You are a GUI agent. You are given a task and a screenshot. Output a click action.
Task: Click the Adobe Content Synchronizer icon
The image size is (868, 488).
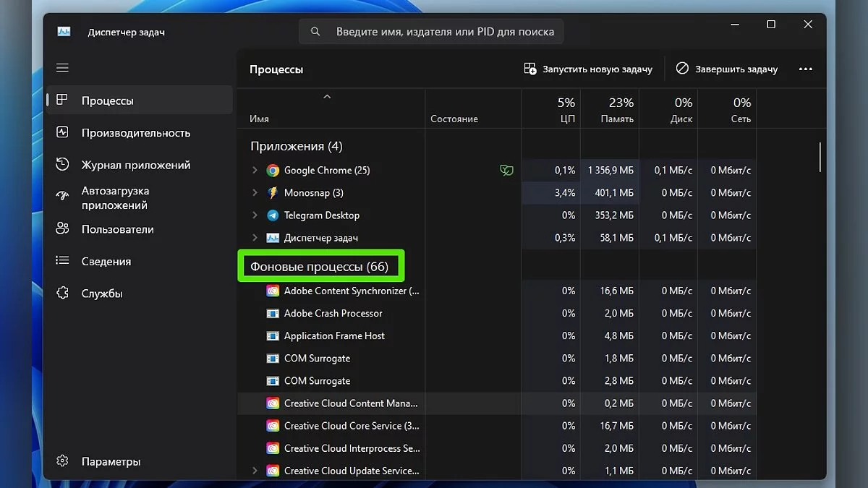(x=273, y=291)
